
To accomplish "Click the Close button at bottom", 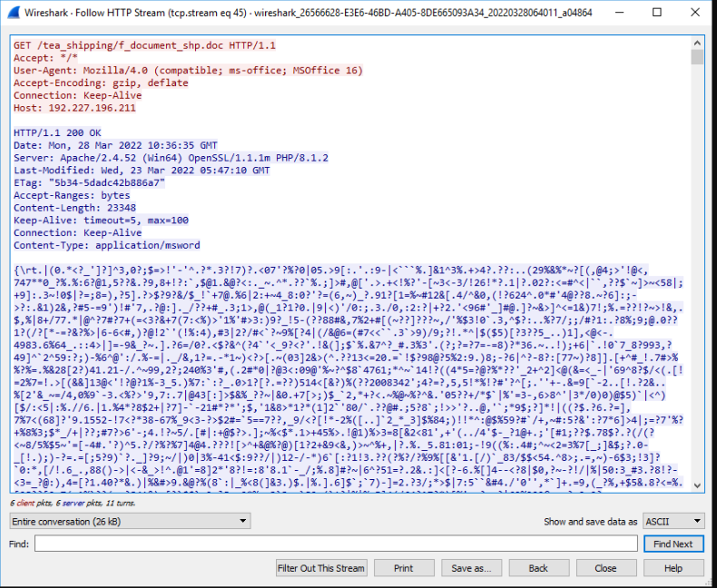I will [606, 568].
